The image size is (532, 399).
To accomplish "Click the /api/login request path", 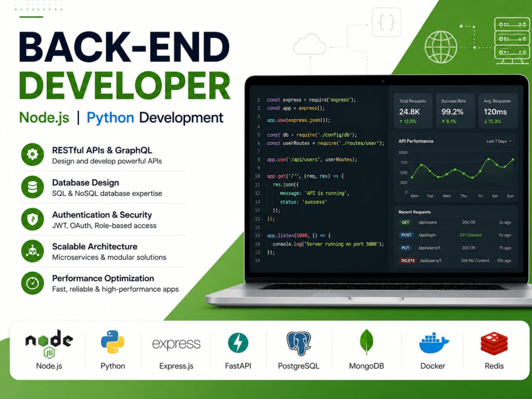I will [x=427, y=235].
